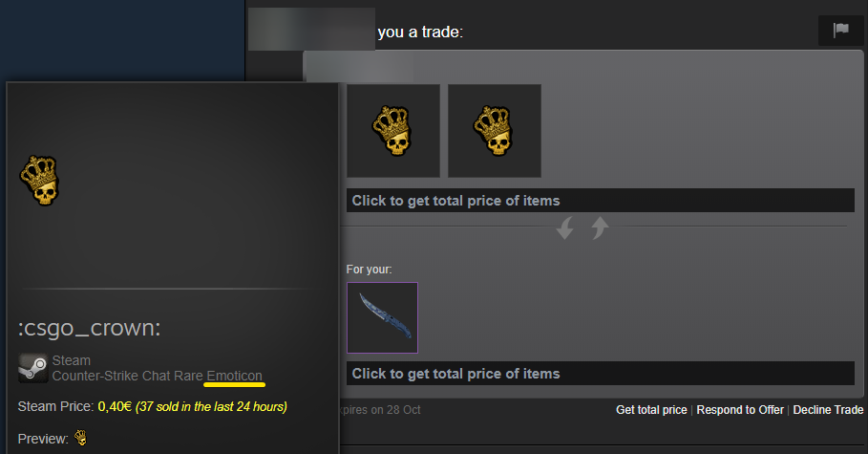Click the expires on 28 Oct text
This screenshot has width=868, height=454.
click(380, 410)
